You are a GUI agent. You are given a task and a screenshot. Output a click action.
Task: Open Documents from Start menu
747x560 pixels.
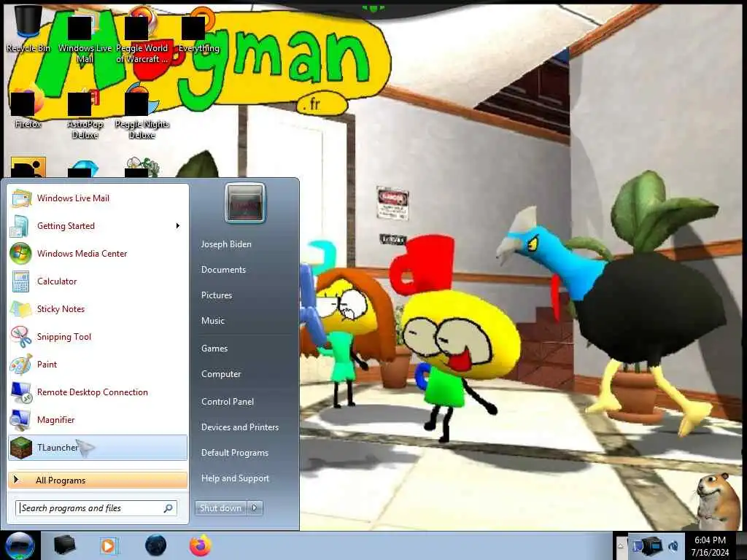click(x=223, y=270)
